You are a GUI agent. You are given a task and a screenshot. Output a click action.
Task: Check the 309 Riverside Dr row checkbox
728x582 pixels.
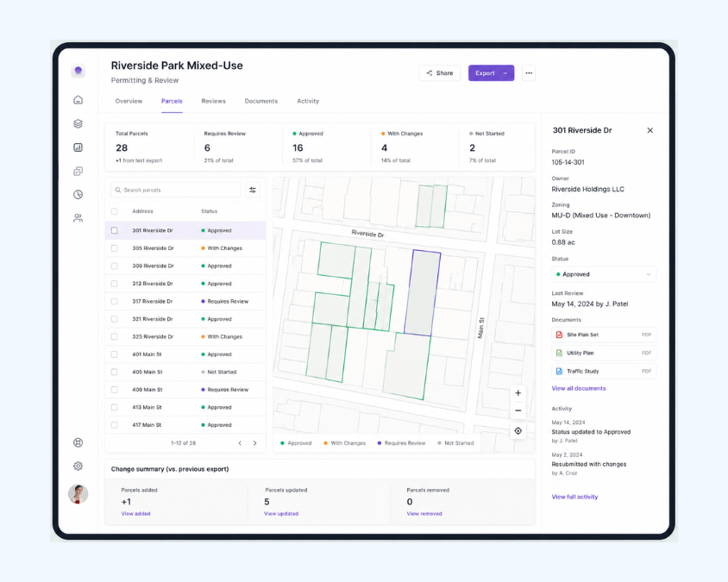[x=114, y=266]
